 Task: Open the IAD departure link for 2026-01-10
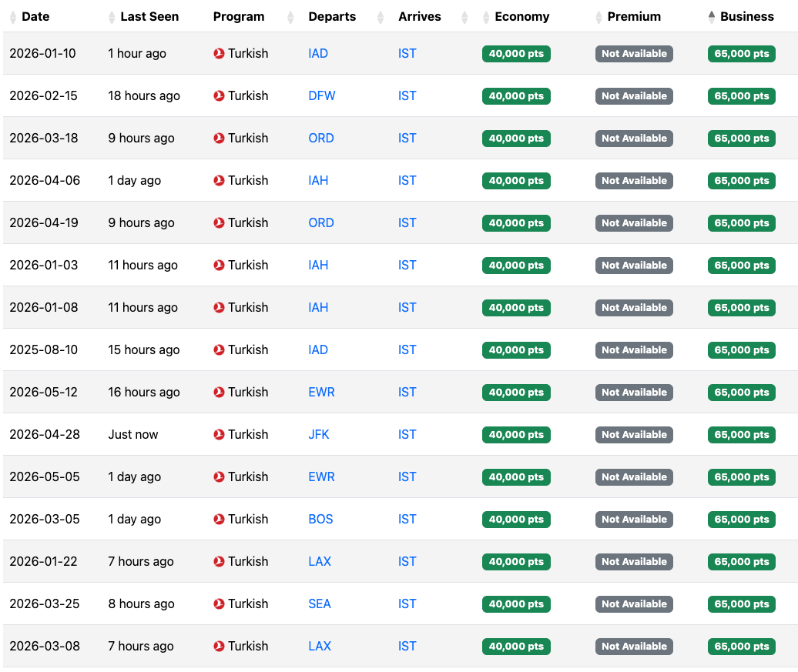(x=318, y=53)
